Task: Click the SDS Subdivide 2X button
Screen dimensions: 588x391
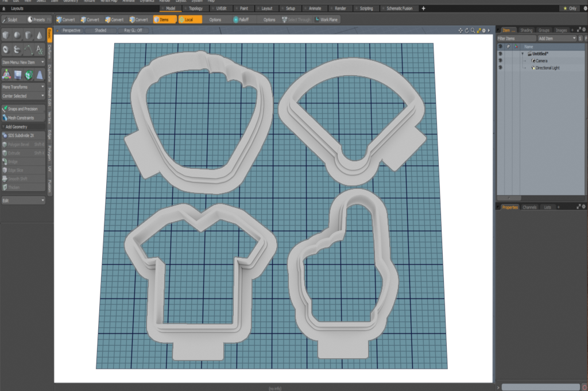Action: (x=23, y=136)
